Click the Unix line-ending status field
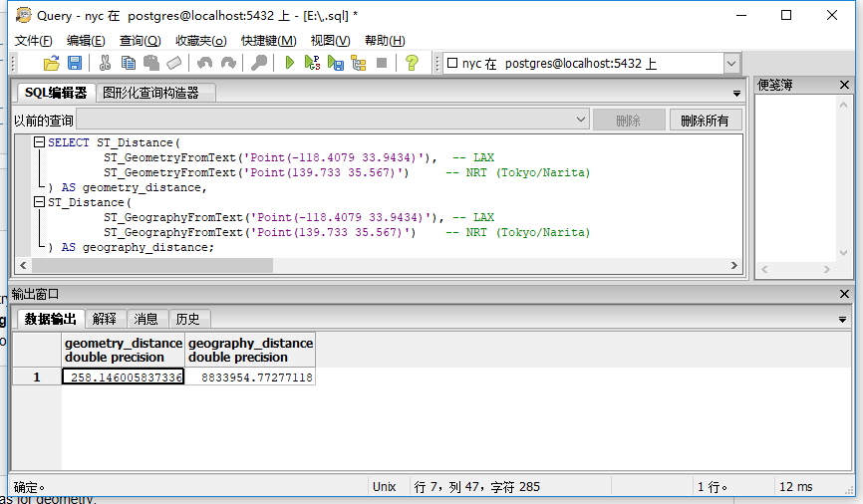 point(385,486)
